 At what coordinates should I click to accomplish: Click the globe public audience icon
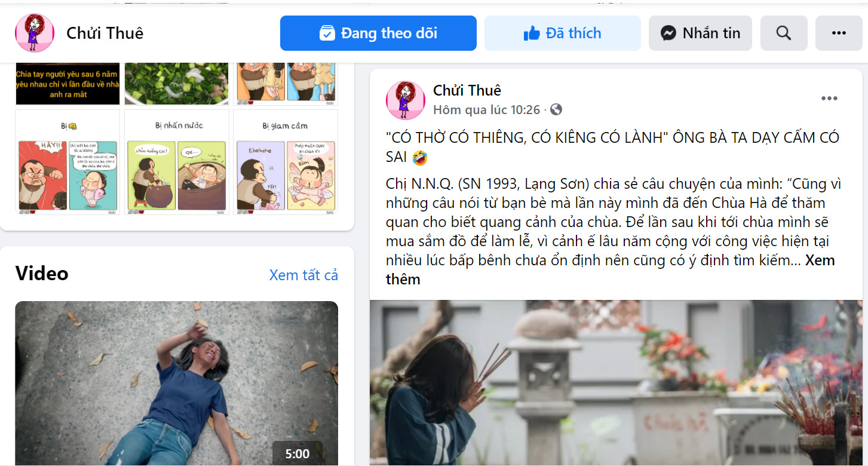(556, 109)
